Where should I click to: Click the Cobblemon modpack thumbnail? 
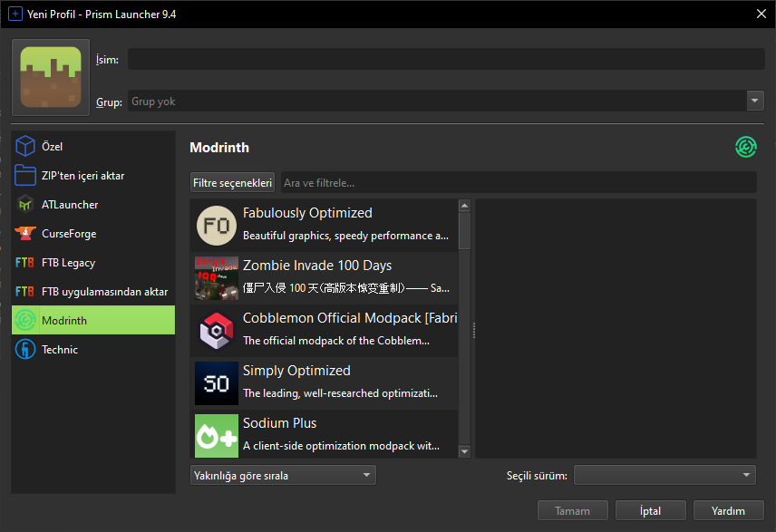click(217, 331)
